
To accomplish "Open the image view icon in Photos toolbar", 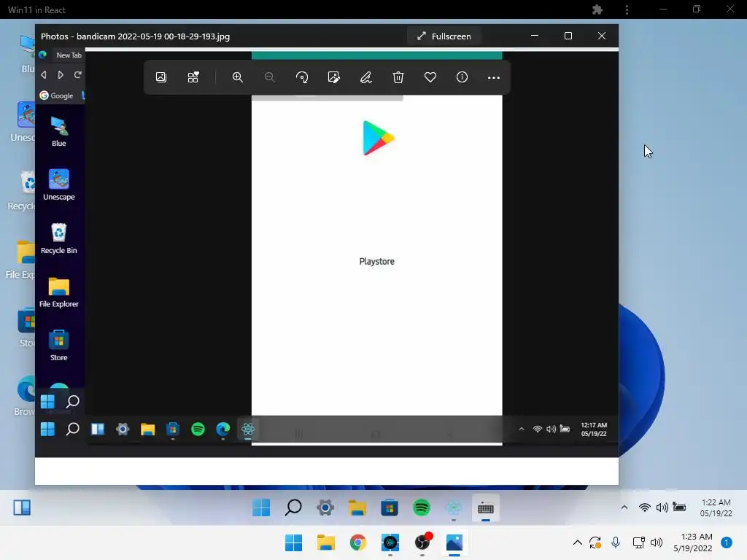I will [161, 77].
